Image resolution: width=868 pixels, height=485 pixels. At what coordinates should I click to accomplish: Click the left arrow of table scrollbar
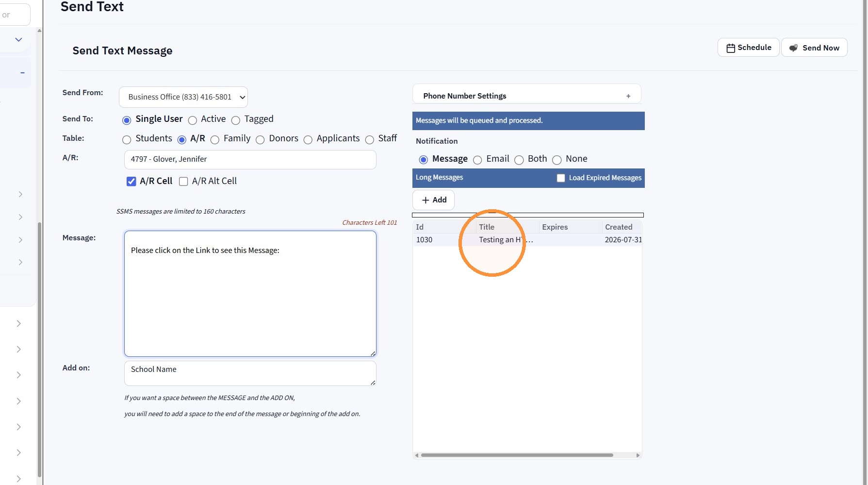(x=417, y=455)
